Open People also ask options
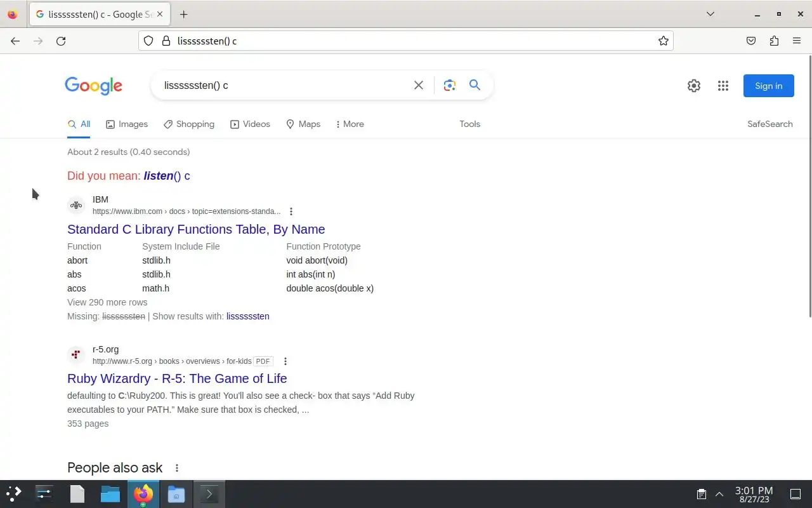Viewport: 812px width, 508px height. (x=177, y=468)
